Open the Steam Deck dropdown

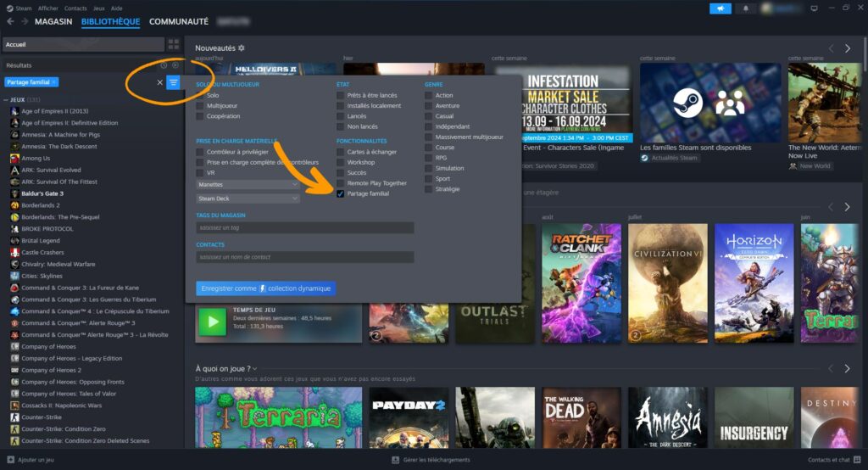click(x=248, y=199)
